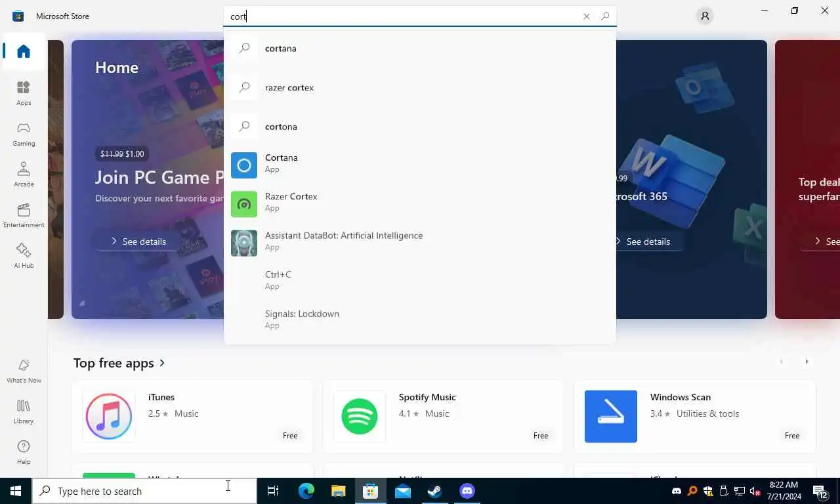Open Windows Start menu
This screenshot has height=504, width=840.
(x=16, y=491)
